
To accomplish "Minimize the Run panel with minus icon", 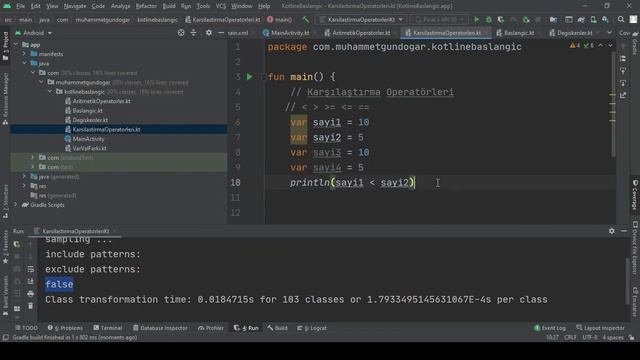I will coord(624,231).
